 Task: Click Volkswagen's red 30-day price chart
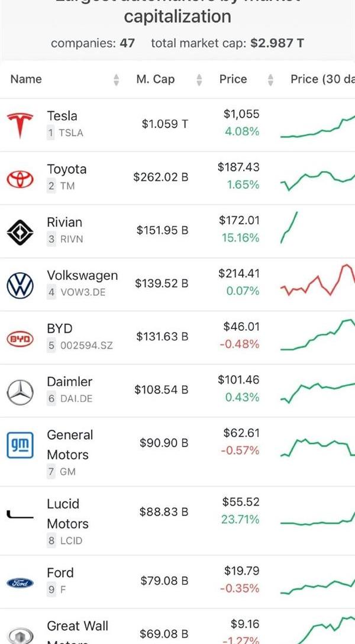(x=318, y=280)
